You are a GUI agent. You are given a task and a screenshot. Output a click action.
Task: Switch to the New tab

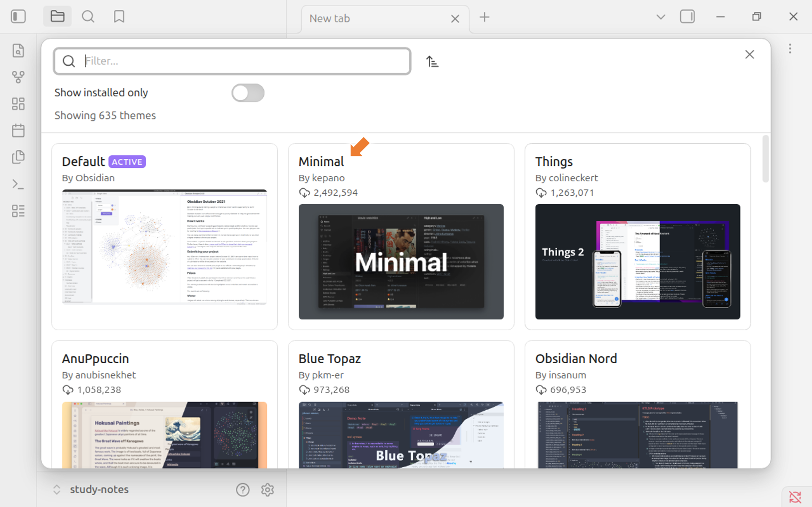click(385, 19)
